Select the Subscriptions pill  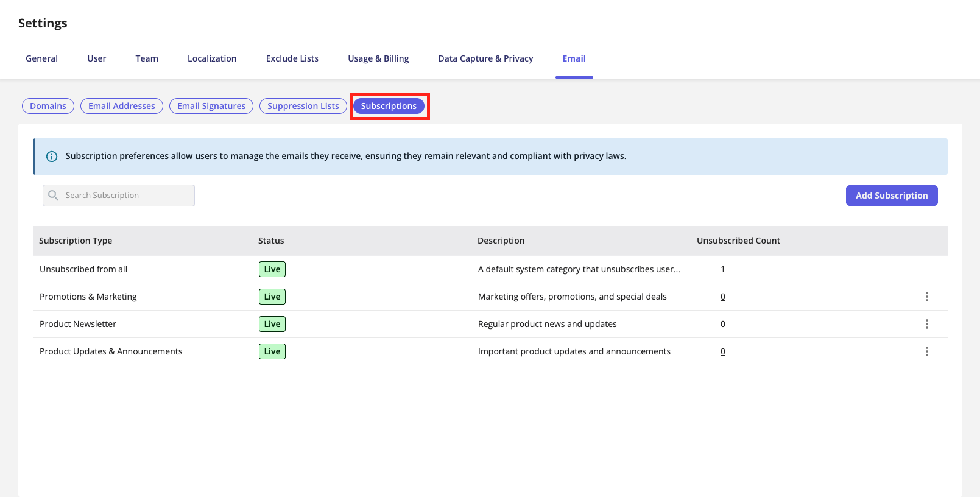click(x=389, y=106)
